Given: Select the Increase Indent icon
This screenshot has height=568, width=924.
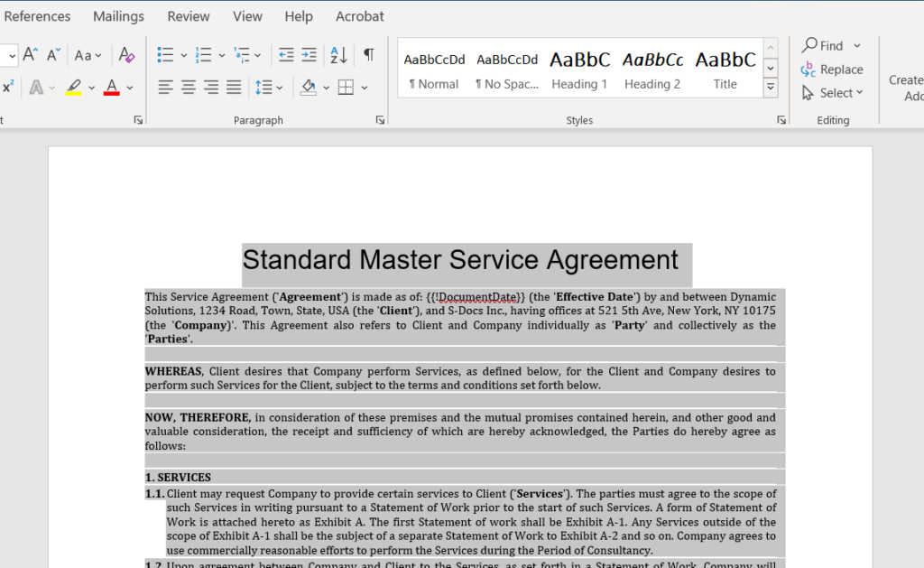Looking at the screenshot, I should [307, 54].
